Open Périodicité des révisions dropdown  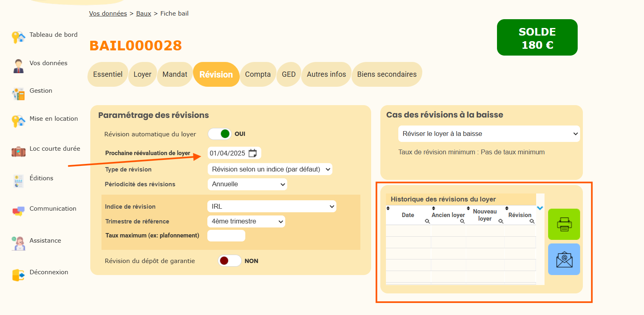[247, 184]
